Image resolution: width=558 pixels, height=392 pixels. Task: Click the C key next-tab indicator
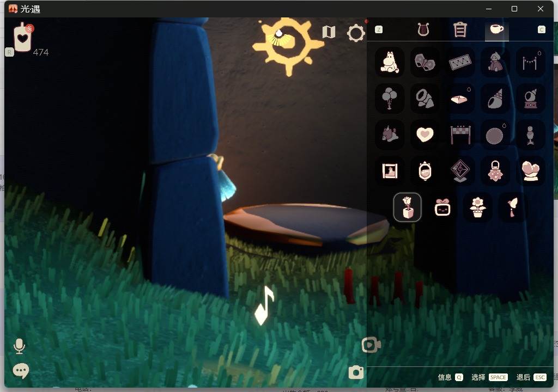click(x=541, y=29)
